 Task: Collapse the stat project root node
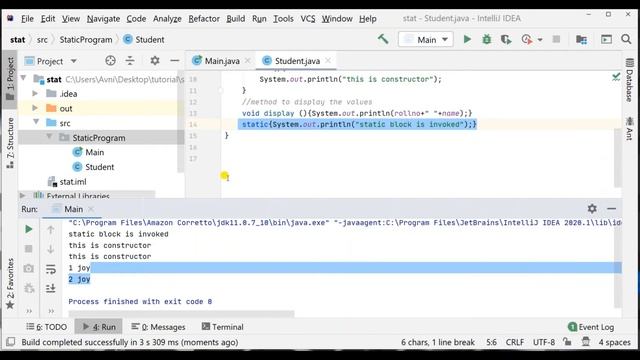point(23,78)
